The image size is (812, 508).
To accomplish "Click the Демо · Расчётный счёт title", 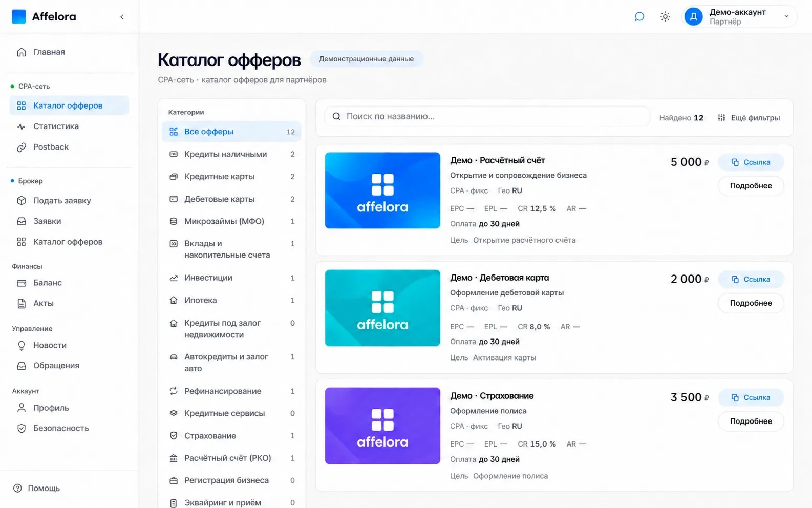I will (497, 160).
